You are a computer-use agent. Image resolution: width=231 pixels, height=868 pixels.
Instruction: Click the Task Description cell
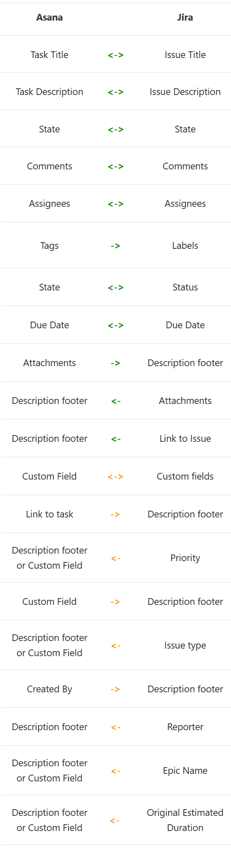pyautogui.click(x=49, y=92)
